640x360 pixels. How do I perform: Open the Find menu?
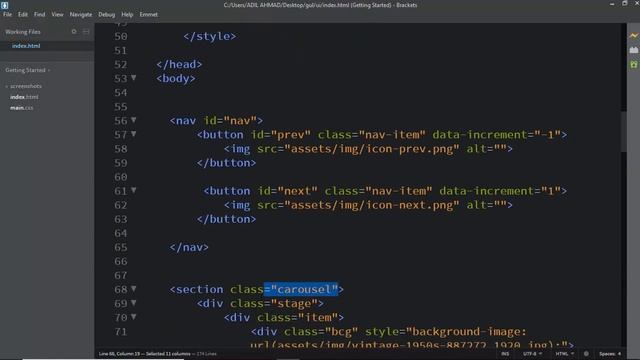click(x=40, y=14)
